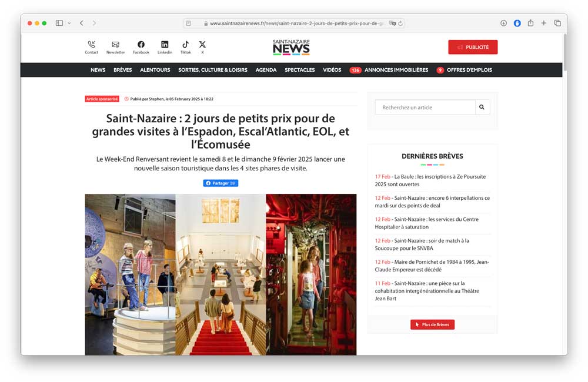Open the Facebook page icon

(141, 45)
